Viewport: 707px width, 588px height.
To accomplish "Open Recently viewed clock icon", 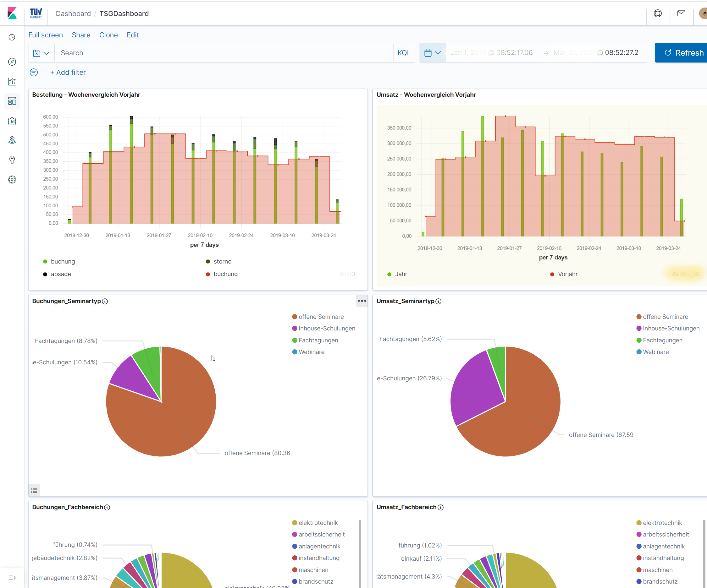I will point(12,37).
